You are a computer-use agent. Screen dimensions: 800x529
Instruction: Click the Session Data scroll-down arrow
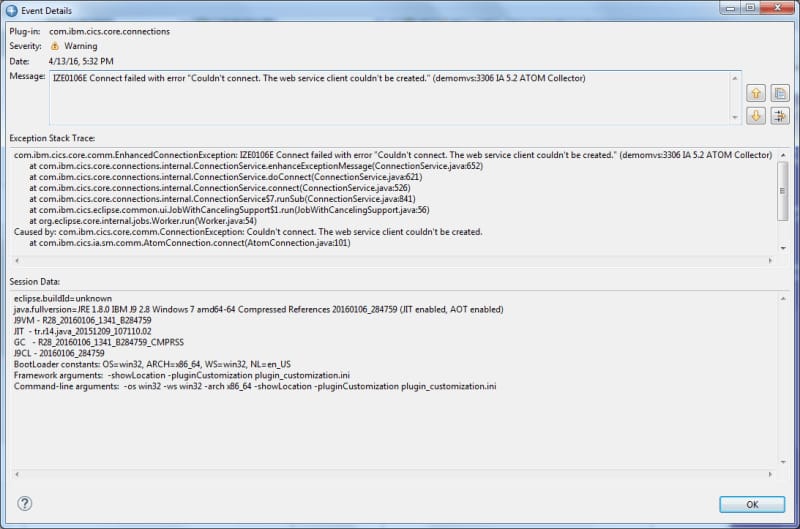pos(783,462)
